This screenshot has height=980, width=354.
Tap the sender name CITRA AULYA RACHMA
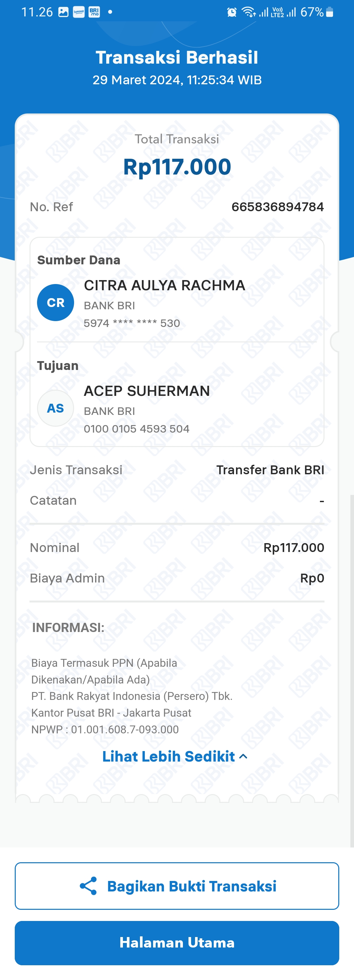164,285
